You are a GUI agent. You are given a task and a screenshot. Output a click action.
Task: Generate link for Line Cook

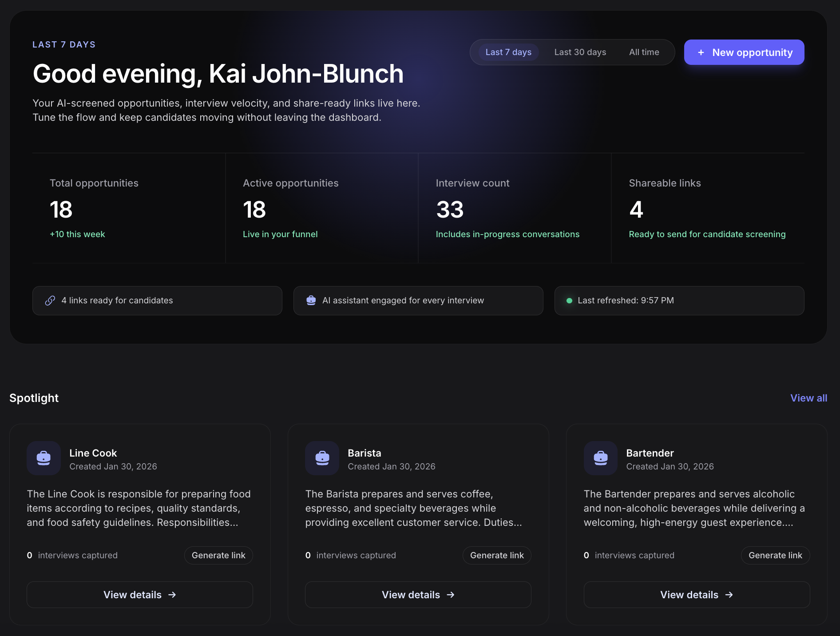(218, 555)
